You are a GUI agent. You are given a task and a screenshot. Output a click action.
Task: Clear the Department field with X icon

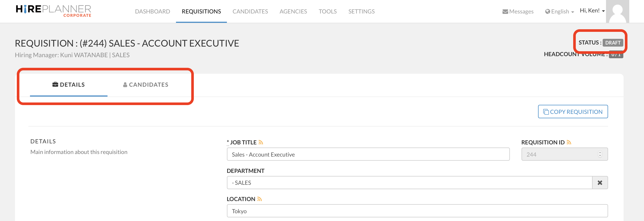click(600, 183)
